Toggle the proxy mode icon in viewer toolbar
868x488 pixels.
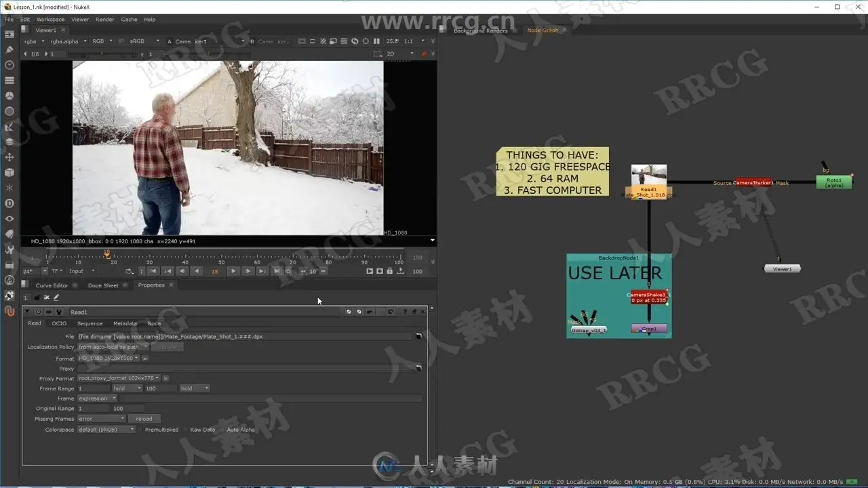334,41
